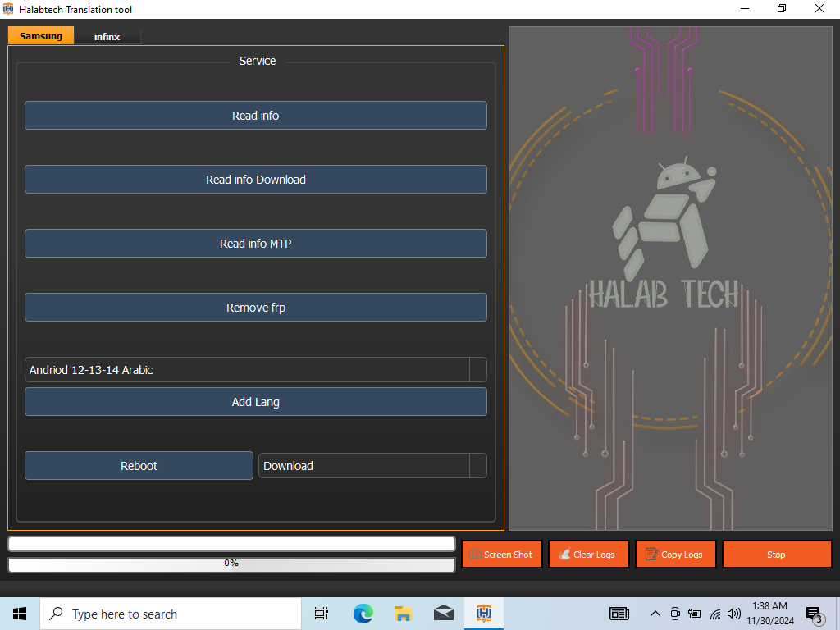Open the Mail app from taskbar
This screenshot has height=630, width=840.
[x=444, y=614]
